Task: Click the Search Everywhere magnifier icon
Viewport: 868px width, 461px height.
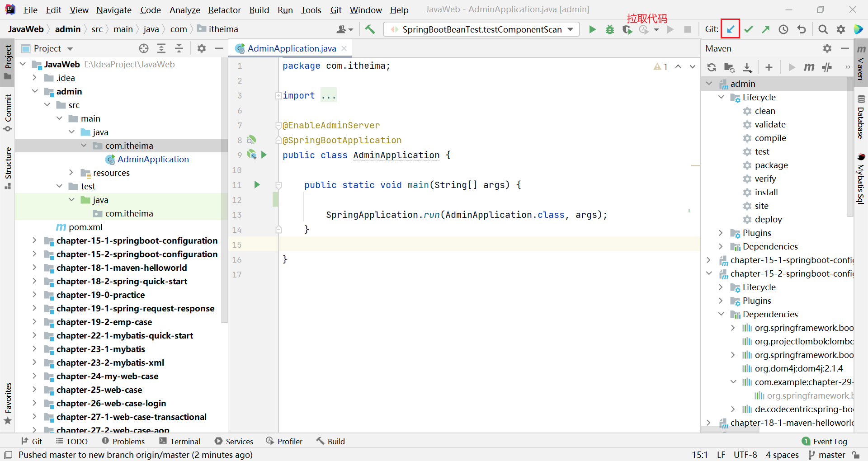Action: [823, 29]
